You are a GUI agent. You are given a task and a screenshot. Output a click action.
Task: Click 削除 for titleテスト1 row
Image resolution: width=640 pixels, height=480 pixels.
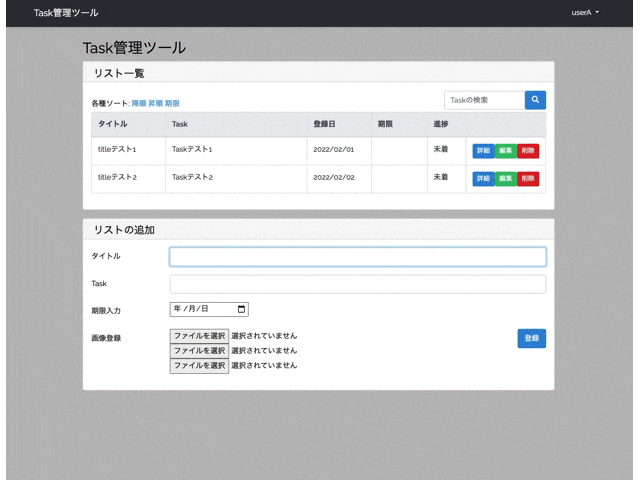point(528,151)
